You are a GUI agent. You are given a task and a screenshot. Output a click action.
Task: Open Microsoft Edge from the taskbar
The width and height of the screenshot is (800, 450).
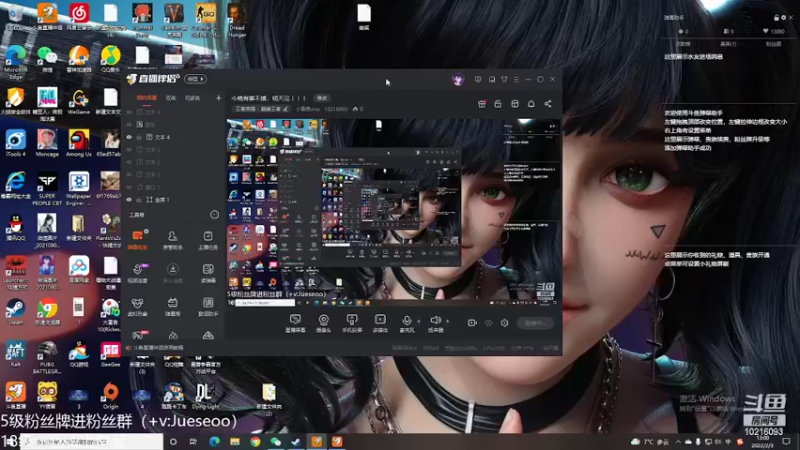[214, 442]
